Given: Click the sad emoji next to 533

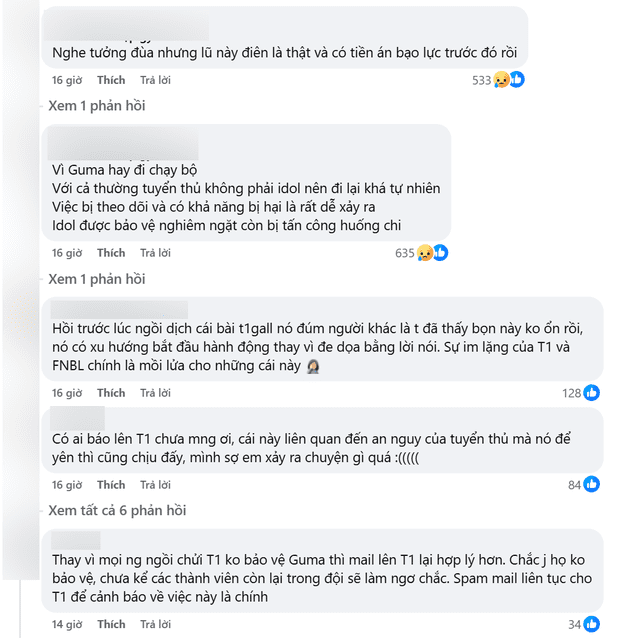Looking at the screenshot, I should (502, 80).
